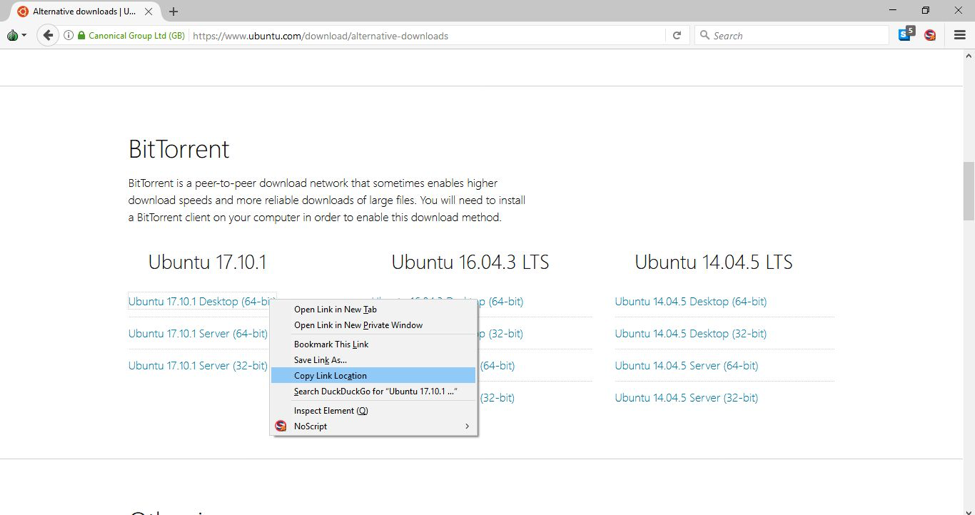
Task: Focus the ubuntu.com address bar
Action: pyautogui.click(x=426, y=35)
